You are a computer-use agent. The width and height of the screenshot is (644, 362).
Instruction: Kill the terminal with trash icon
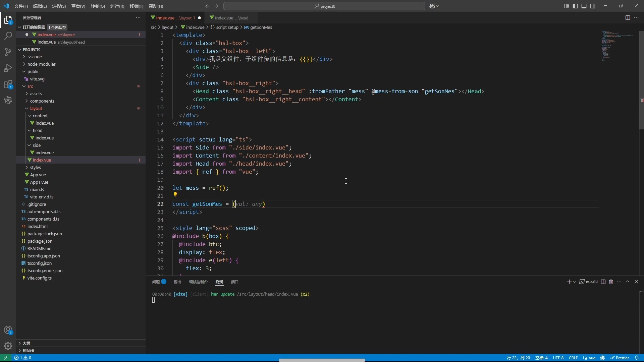click(611, 282)
